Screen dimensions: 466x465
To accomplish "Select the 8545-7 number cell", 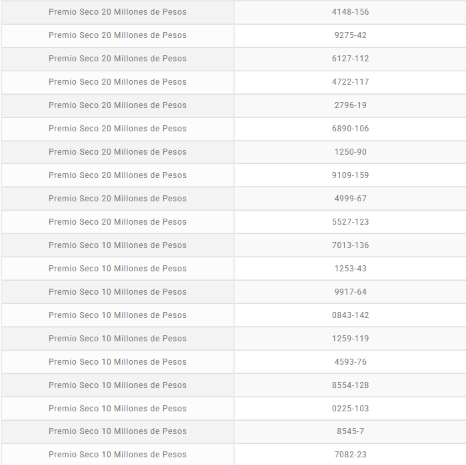I will 350,432.
